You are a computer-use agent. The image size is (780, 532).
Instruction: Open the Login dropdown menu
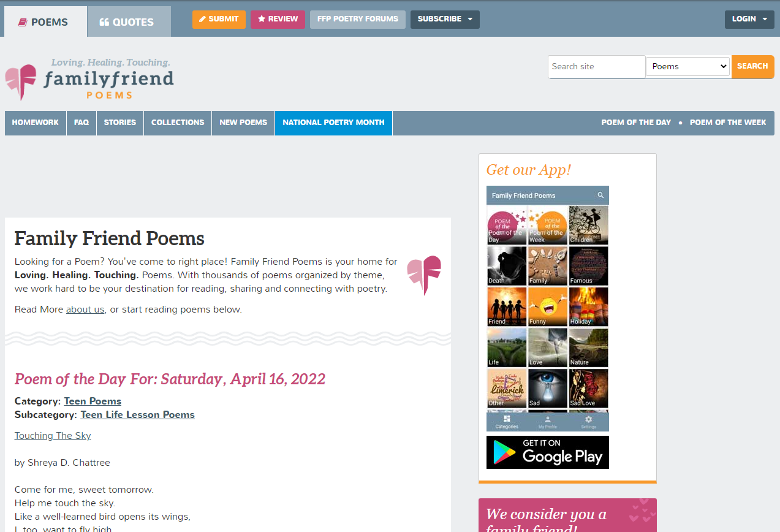[749, 19]
